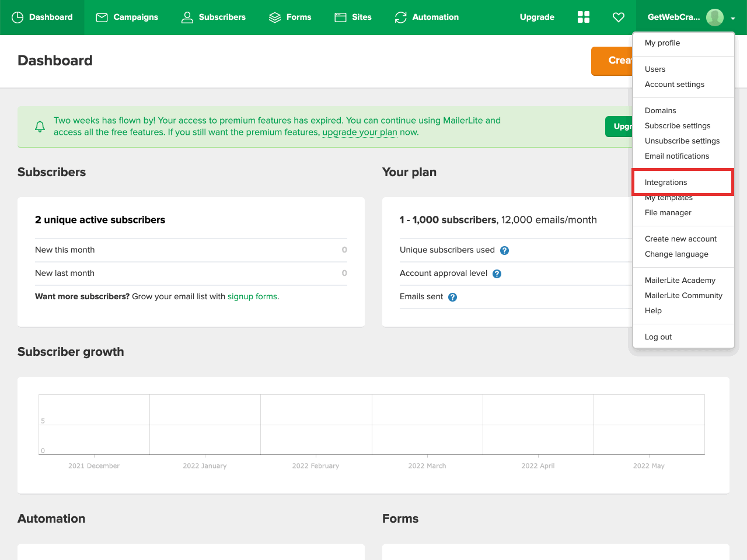Click Upgrade in the top navigation
Screen dimensions: 747x560
[537, 17]
